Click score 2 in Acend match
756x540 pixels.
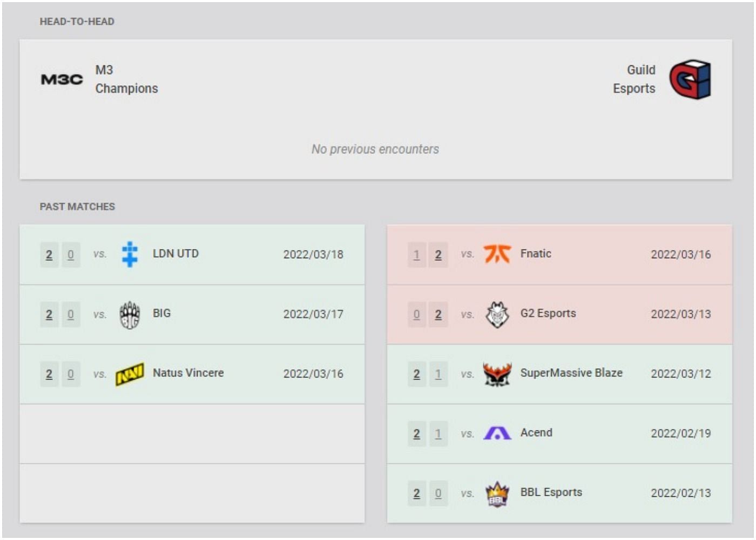pos(416,434)
